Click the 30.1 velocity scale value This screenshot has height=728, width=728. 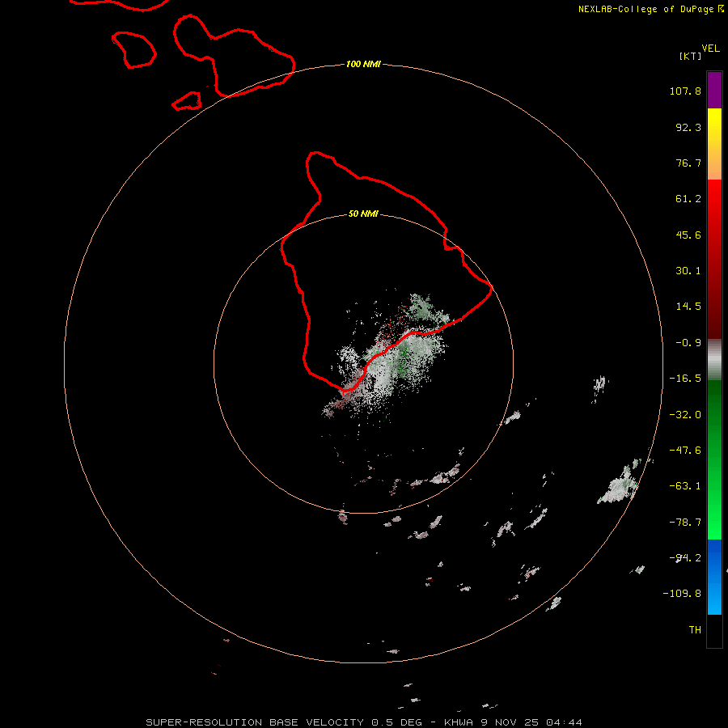(688, 271)
